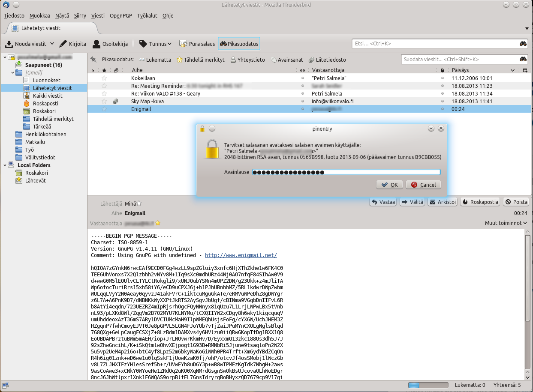Click Cancel in the pinentry dialog
This screenshot has height=392, width=533.
[423, 185]
